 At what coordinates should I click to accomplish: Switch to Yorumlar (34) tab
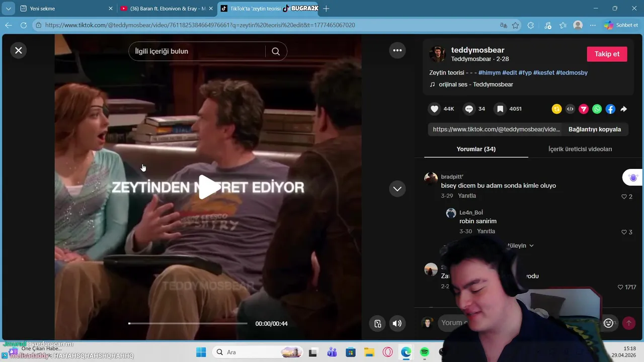(476, 149)
